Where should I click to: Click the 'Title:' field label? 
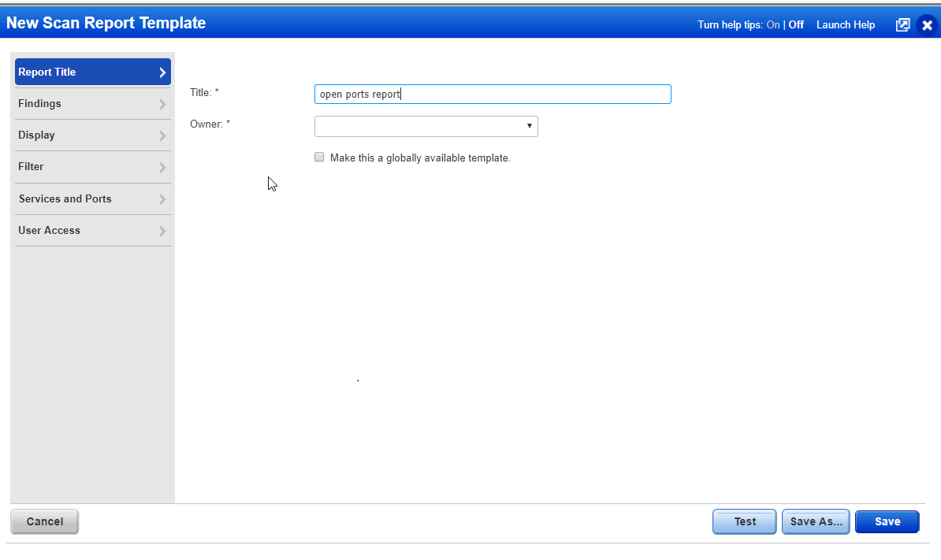[x=204, y=92]
